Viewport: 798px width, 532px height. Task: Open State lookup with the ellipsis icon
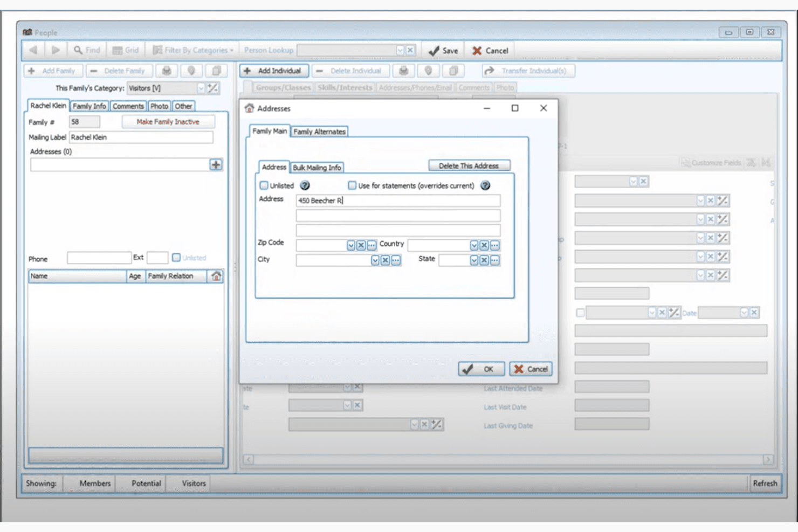[x=494, y=260]
